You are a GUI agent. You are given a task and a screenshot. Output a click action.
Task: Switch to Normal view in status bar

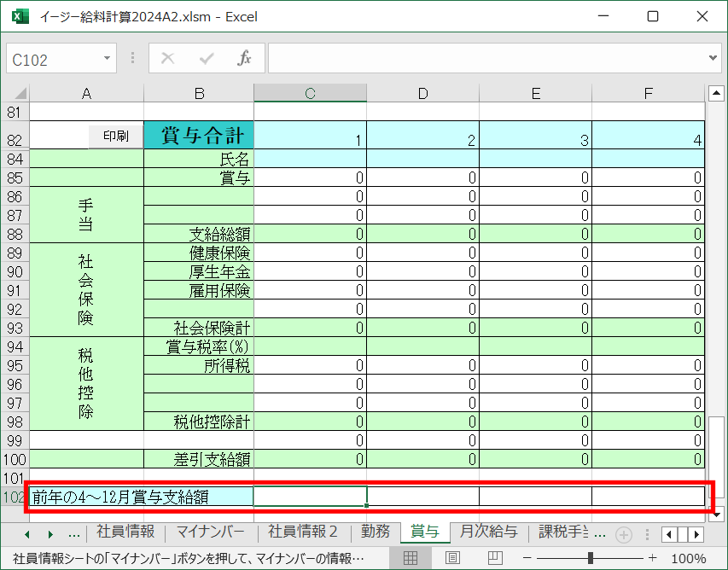pyautogui.click(x=410, y=558)
